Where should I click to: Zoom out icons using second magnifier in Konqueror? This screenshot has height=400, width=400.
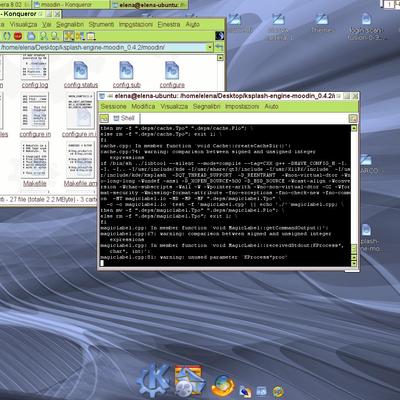coord(55,36)
